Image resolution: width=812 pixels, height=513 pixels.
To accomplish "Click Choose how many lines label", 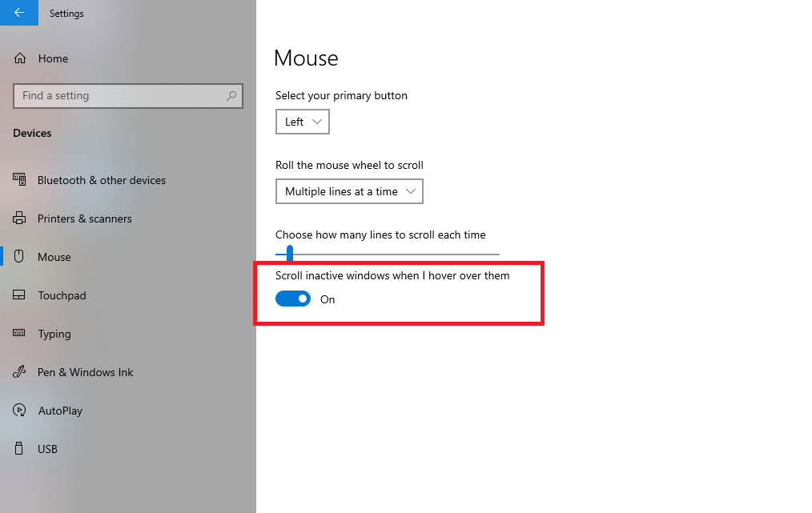I will pos(380,234).
